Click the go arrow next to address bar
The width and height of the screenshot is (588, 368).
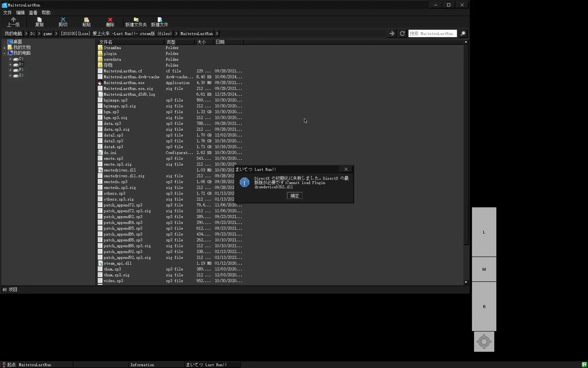coord(392,33)
